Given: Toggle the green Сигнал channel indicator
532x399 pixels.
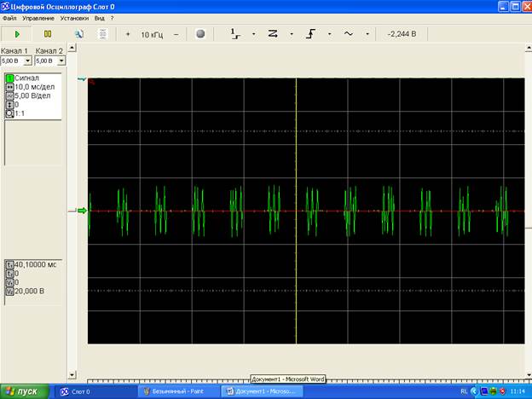Looking at the screenshot, I should [9, 78].
